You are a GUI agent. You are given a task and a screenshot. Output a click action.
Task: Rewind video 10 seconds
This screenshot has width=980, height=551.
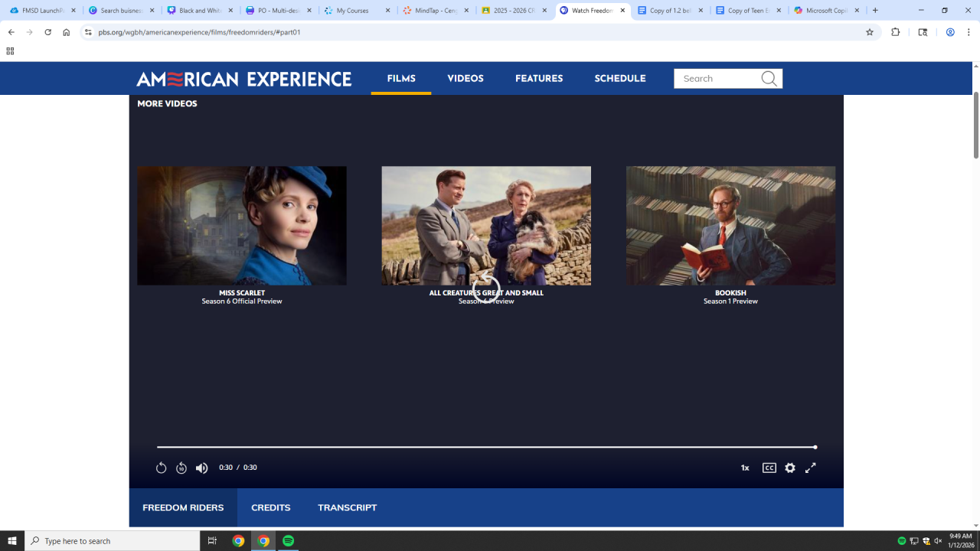(181, 468)
